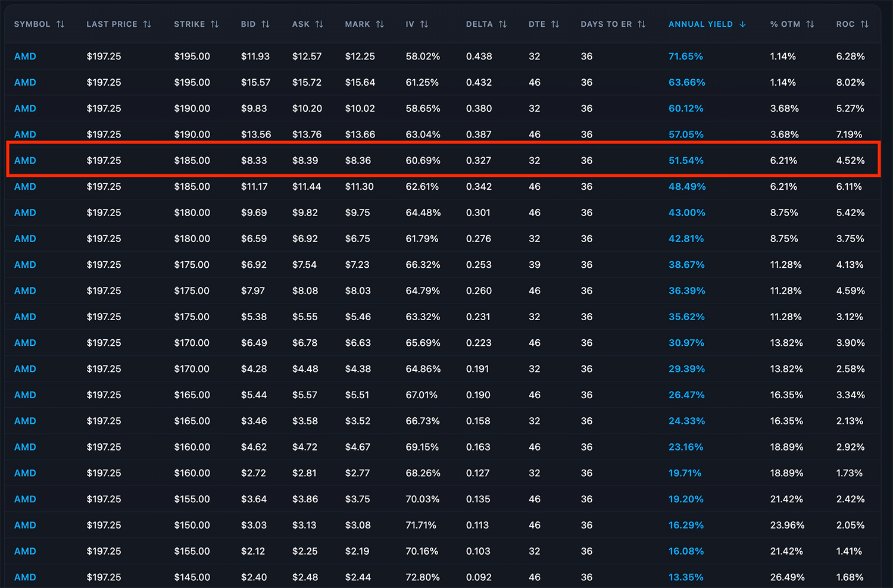
Task: Click sort arrows icon beside DAYS TO ER
Action: [641, 24]
